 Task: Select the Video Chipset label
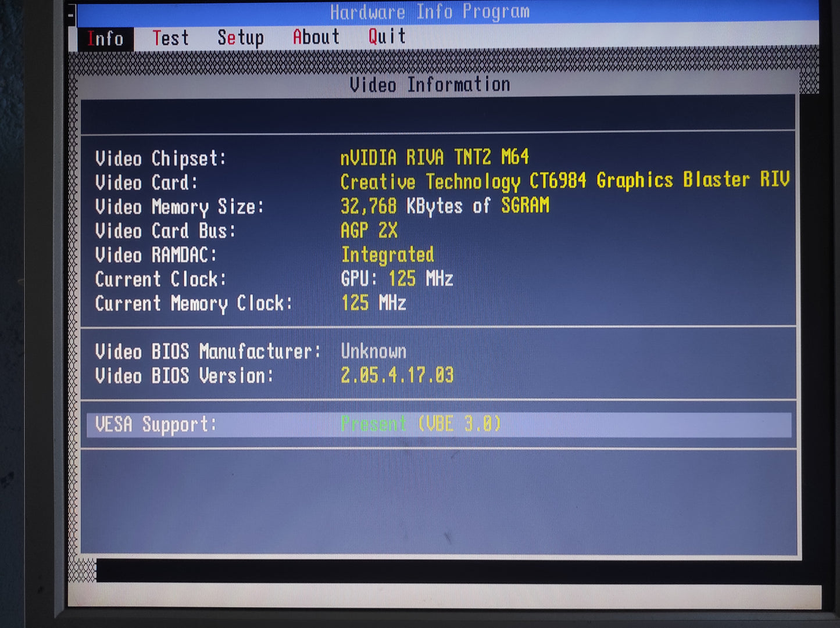[x=160, y=159]
